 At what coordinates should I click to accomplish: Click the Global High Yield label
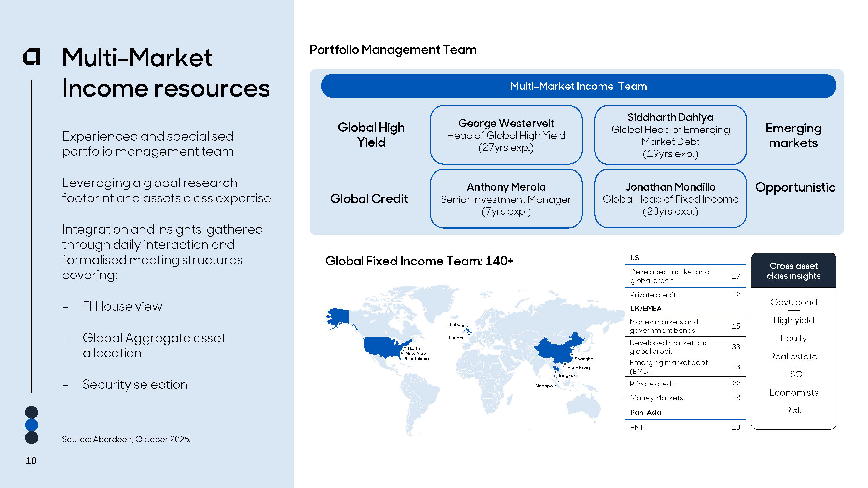371,135
